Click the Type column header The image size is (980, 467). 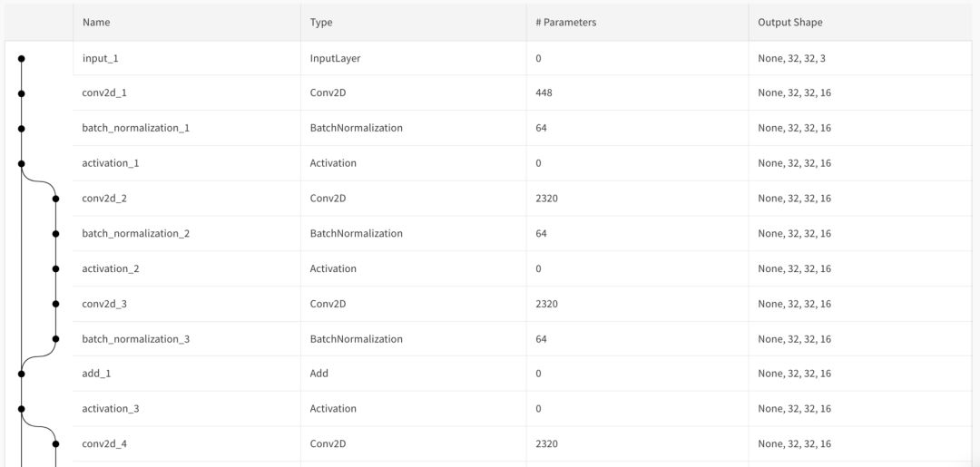click(x=321, y=22)
